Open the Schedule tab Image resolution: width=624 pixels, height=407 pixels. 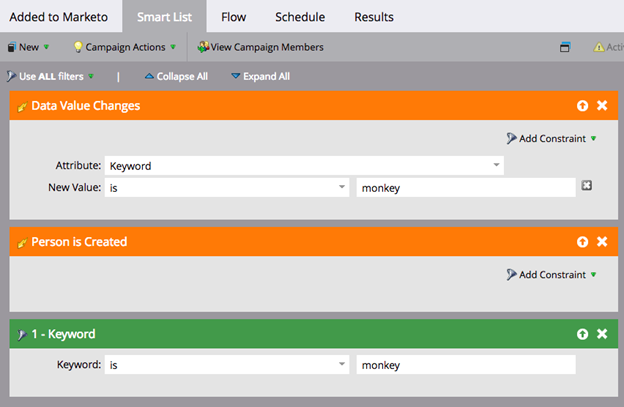point(299,16)
